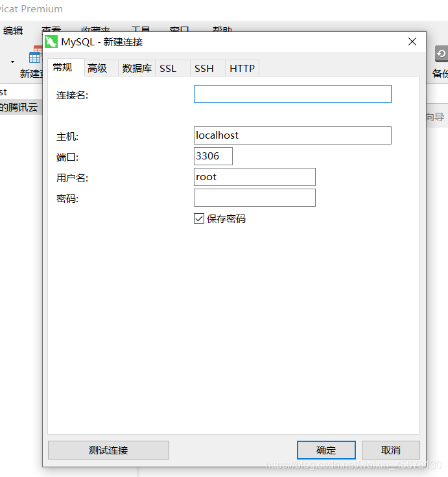Image resolution: width=448 pixels, height=477 pixels.
Task: Focus the 连接名 input field
Action: 292,94
